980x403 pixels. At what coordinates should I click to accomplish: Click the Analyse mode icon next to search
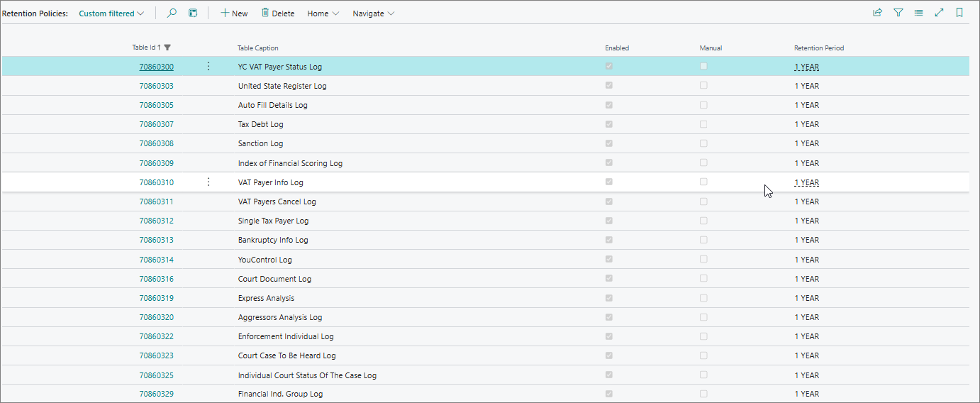(x=193, y=13)
